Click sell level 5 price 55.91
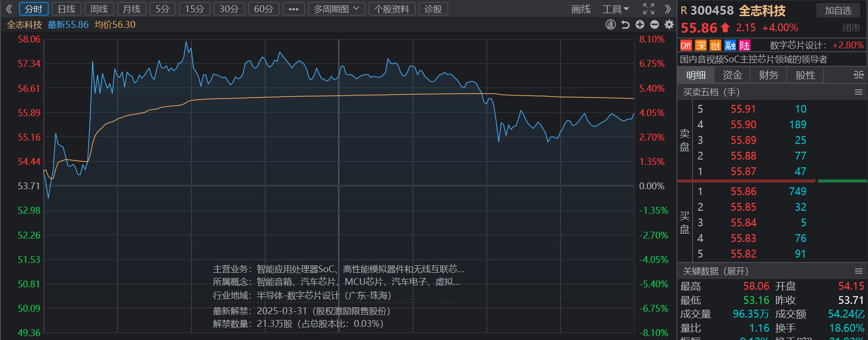Image resolution: width=868 pixels, height=340 pixels. (x=743, y=109)
